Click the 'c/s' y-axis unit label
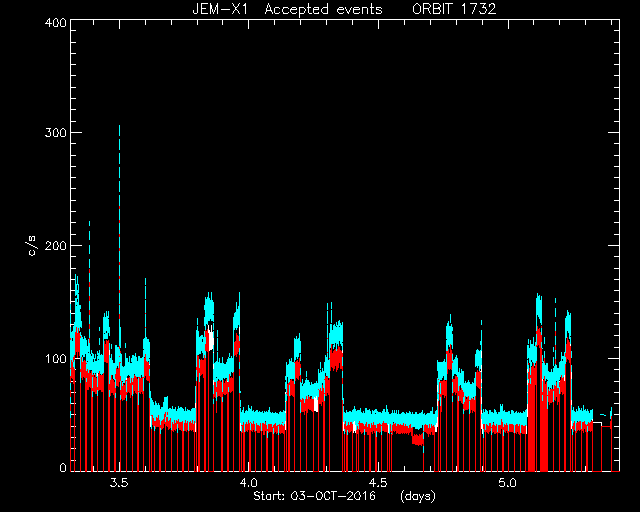640x512 pixels. [x=33, y=246]
